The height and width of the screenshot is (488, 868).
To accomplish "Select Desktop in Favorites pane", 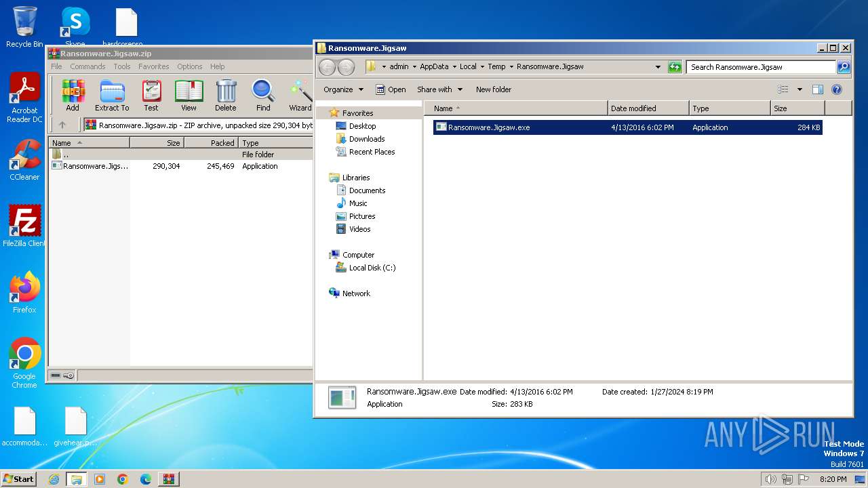I will click(362, 126).
